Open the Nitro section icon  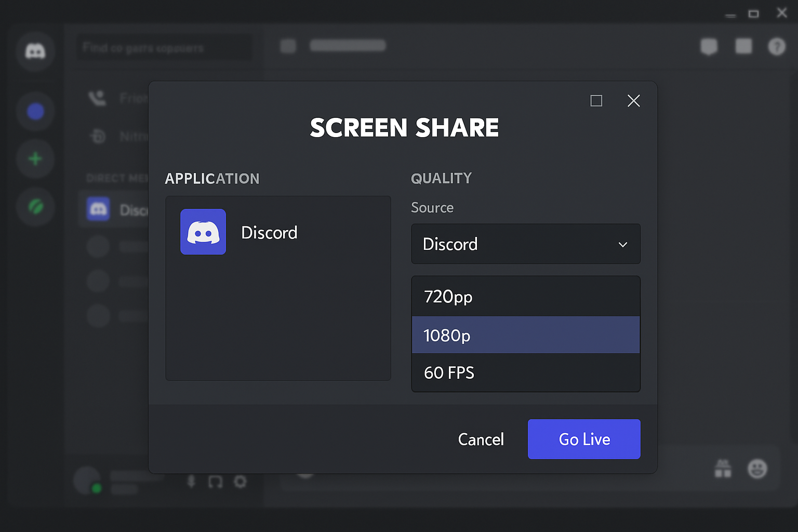[98, 136]
